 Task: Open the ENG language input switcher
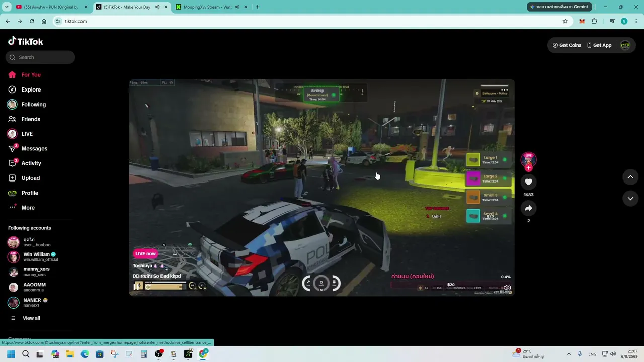[592, 354]
